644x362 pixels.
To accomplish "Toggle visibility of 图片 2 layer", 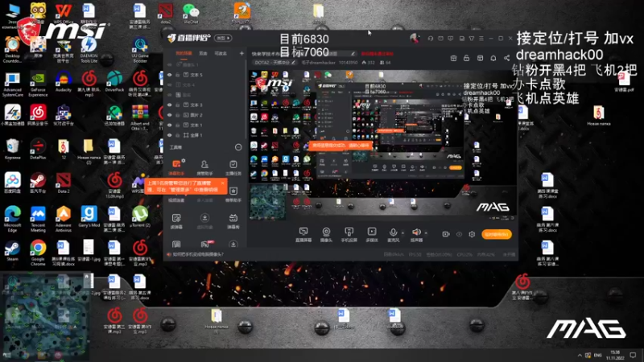I will [169, 115].
